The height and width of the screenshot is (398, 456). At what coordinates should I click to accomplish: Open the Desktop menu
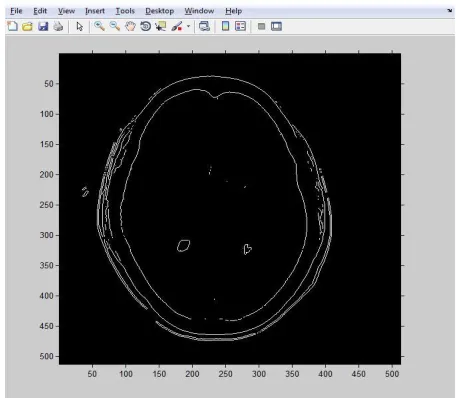160,11
